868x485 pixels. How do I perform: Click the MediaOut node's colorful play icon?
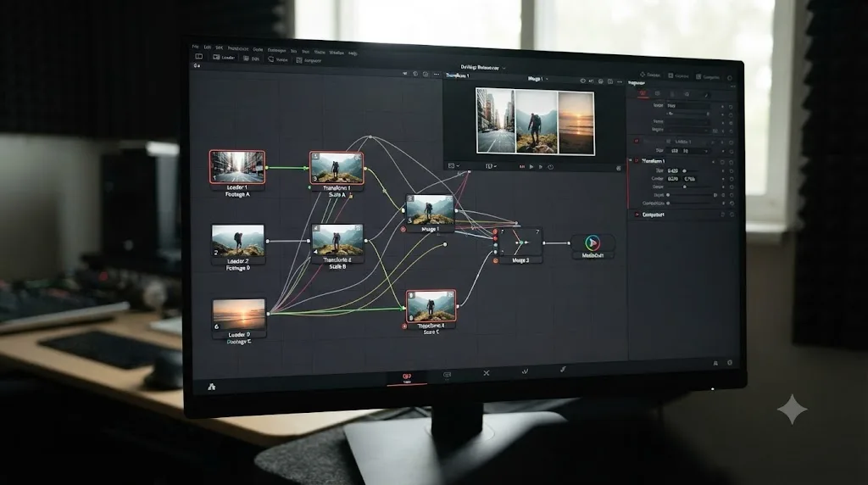pyautogui.click(x=592, y=242)
